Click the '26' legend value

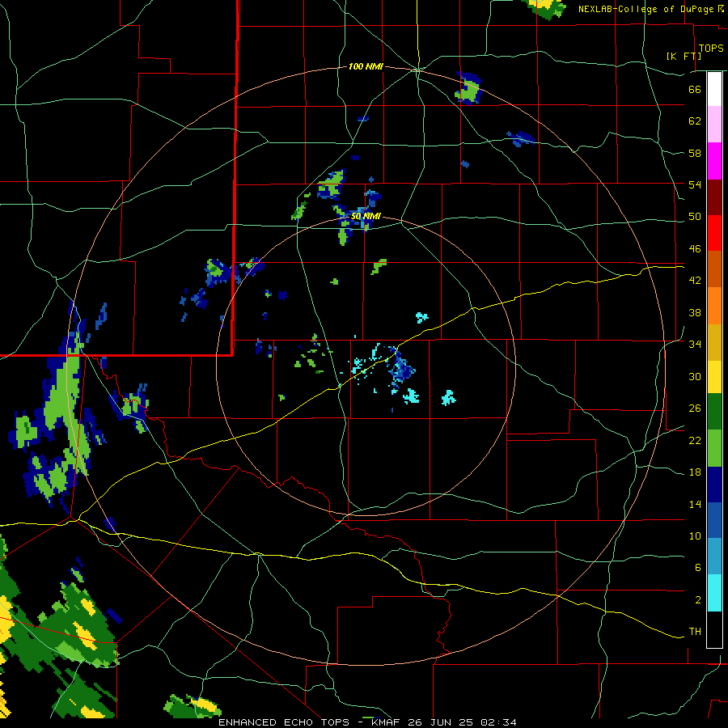click(695, 408)
